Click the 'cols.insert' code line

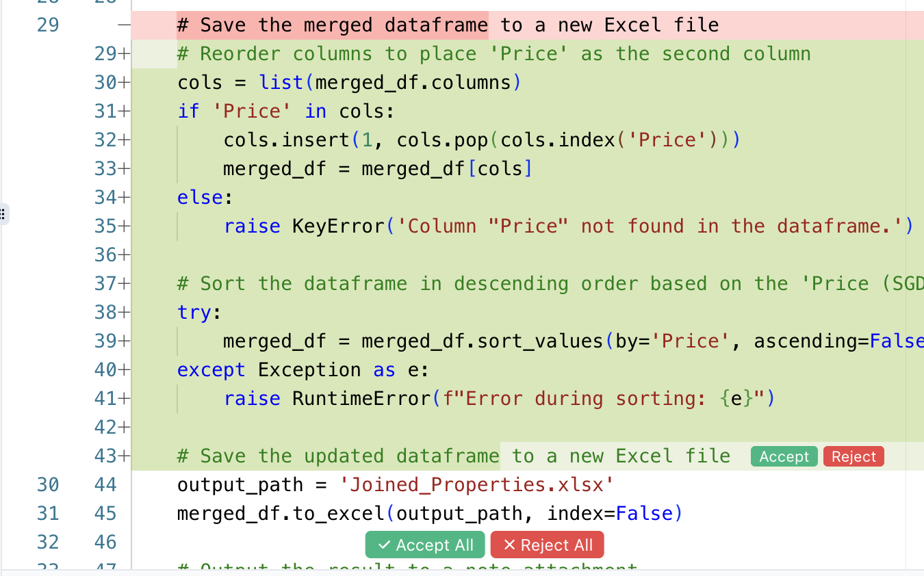(482, 140)
